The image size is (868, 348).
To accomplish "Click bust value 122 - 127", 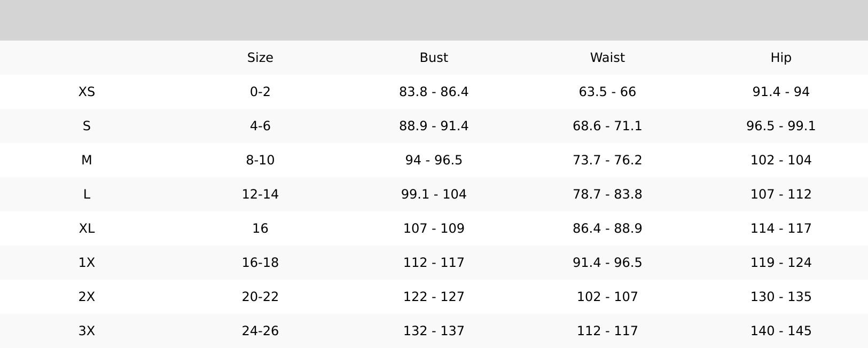I will pos(434,297).
